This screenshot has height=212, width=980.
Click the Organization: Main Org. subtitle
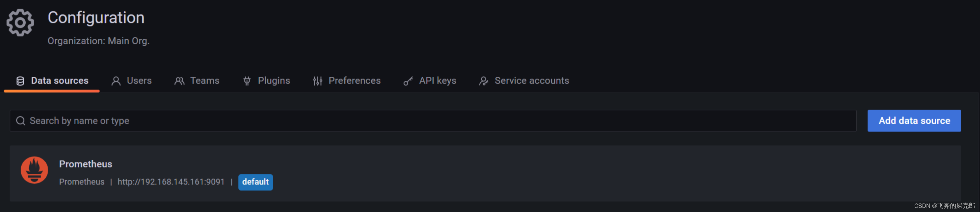coord(99,41)
